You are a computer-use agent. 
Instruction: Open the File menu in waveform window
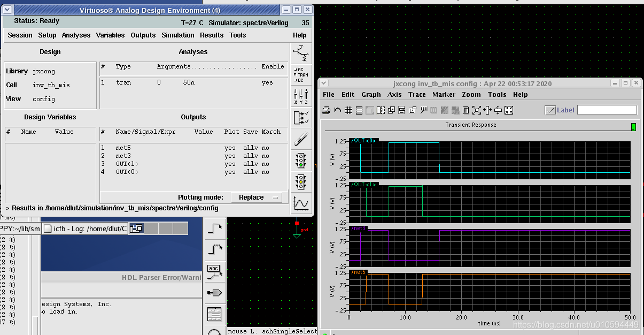tap(329, 95)
